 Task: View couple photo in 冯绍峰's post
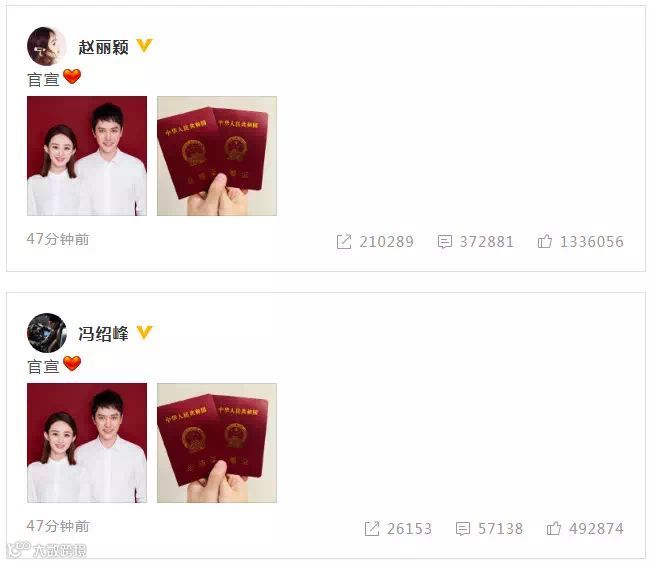click(x=87, y=443)
